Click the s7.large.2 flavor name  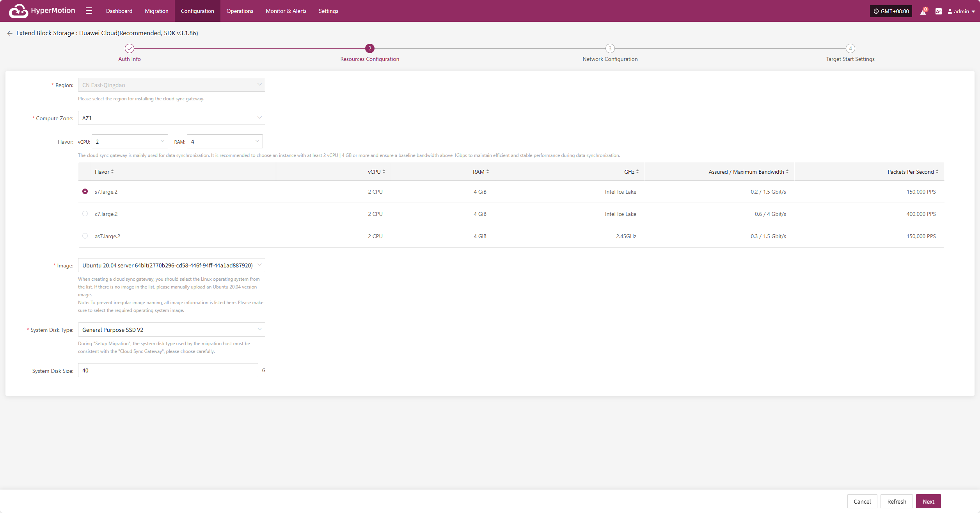click(x=106, y=192)
